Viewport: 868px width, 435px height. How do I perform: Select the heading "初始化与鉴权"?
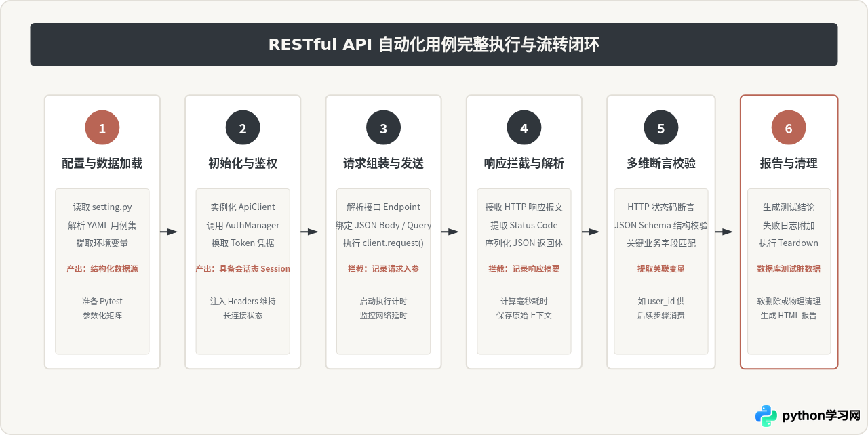(243, 163)
